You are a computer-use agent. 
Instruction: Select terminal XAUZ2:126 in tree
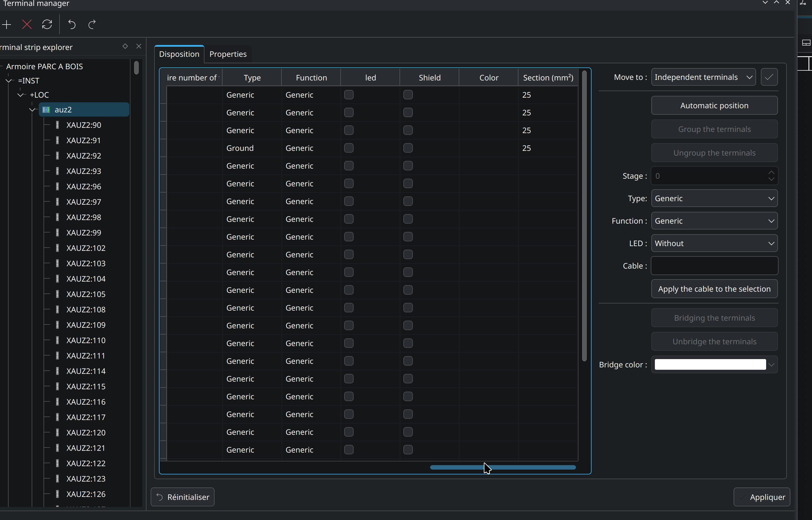pyautogui.click(x=86, y=494)
